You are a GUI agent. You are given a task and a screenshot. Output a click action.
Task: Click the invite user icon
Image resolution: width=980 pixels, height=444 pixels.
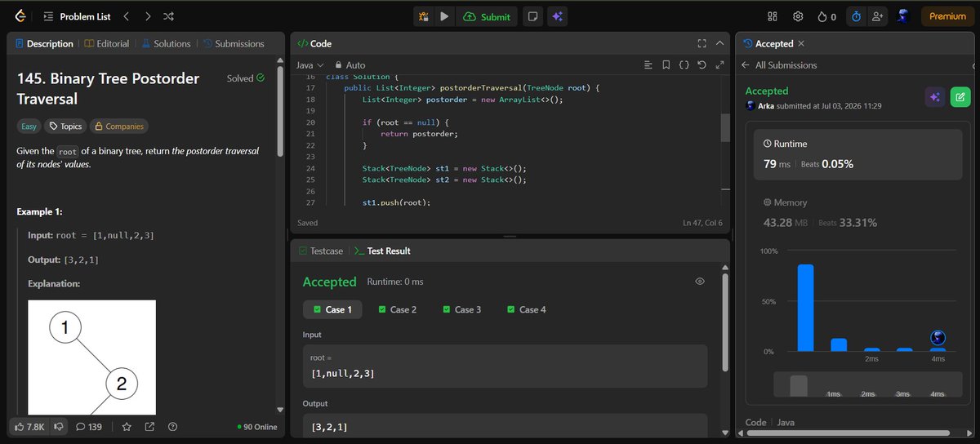tap(878, 16)
